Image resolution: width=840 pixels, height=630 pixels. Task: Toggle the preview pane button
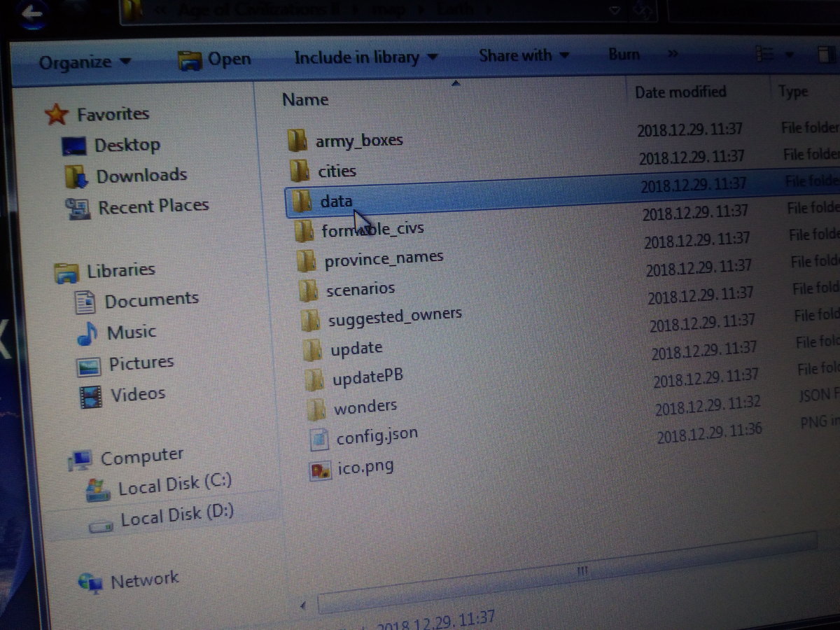827,55
